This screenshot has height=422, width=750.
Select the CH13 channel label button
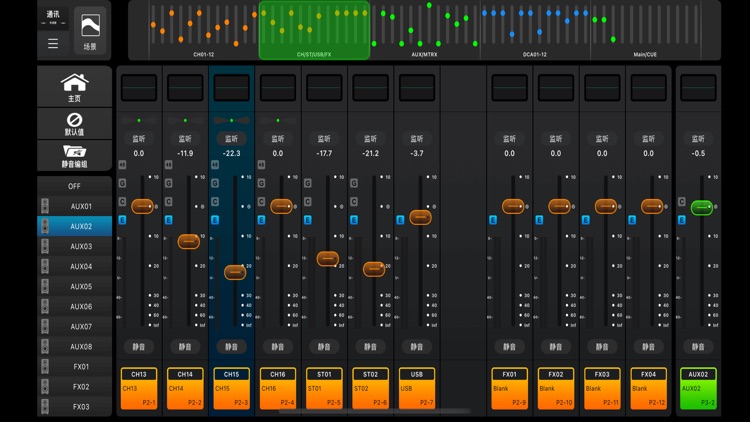click(139, 388)
